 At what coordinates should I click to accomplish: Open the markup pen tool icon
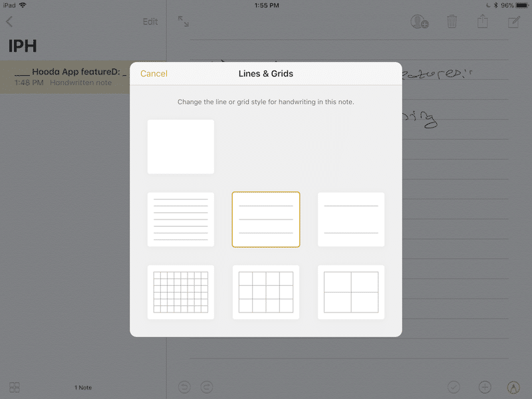[x=513, y=386]
